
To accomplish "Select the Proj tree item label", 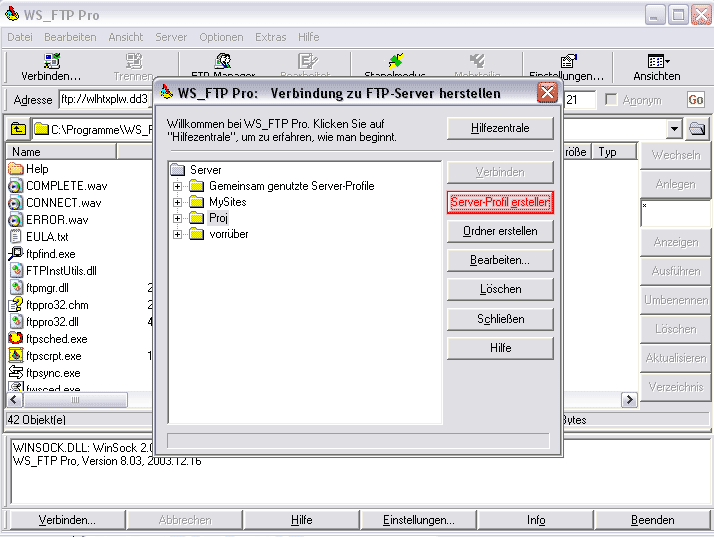I will (218, 218).
